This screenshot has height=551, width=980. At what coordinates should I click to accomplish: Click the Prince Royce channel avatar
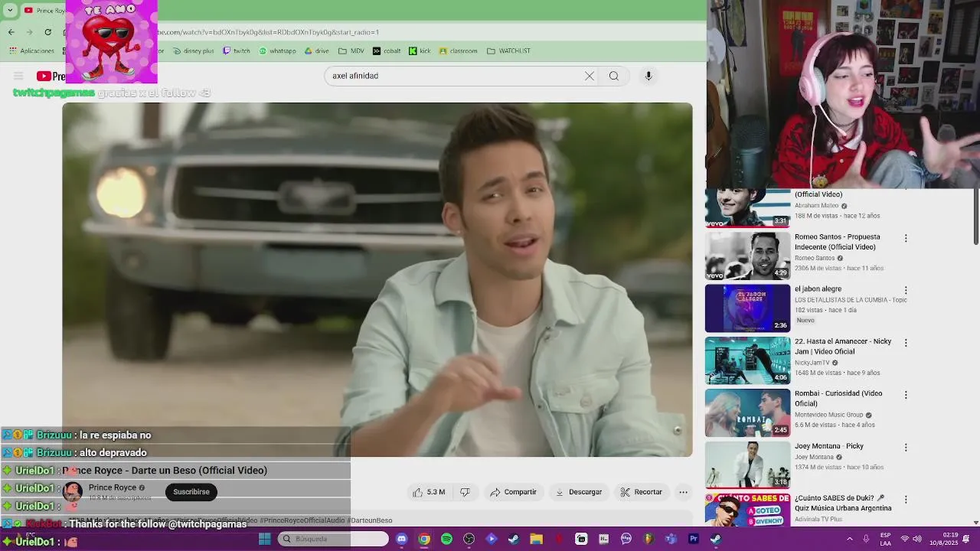(x=73, y=492)
